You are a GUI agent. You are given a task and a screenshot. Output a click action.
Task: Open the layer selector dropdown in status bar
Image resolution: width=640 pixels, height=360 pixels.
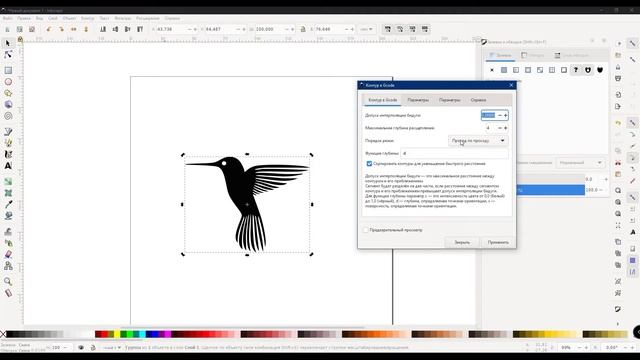[x=112, y=348]
